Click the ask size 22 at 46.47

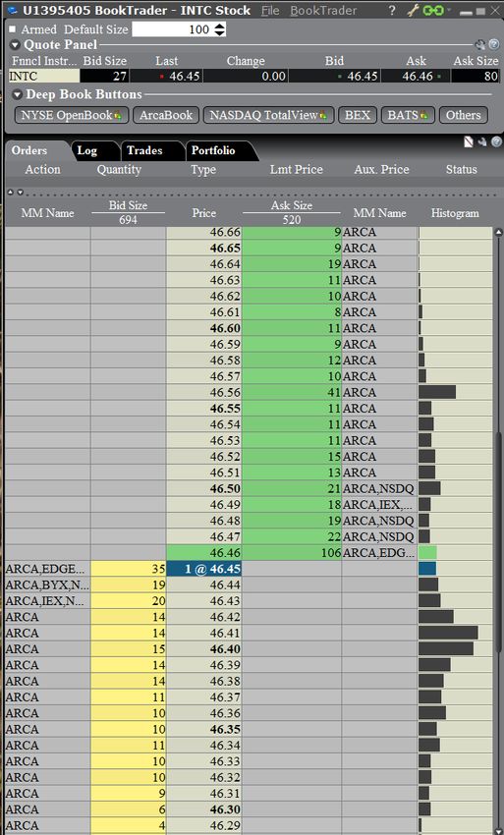(x=292, y=536)
